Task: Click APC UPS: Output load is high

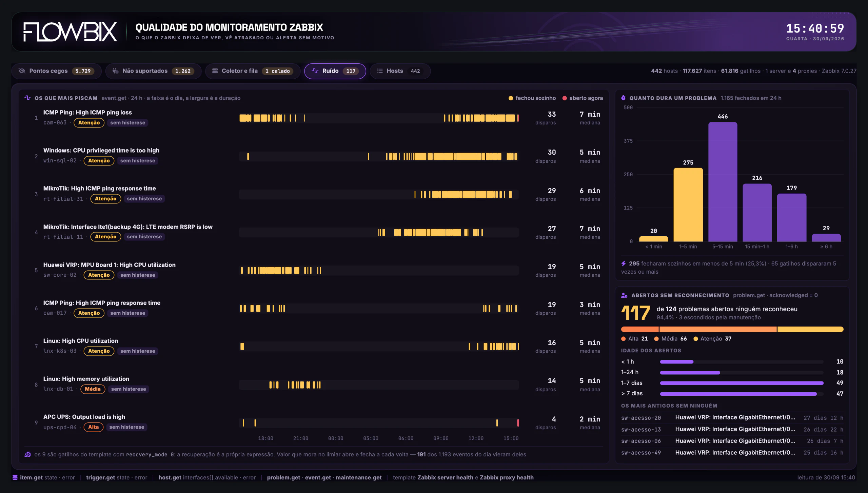Action: (84, 417)
